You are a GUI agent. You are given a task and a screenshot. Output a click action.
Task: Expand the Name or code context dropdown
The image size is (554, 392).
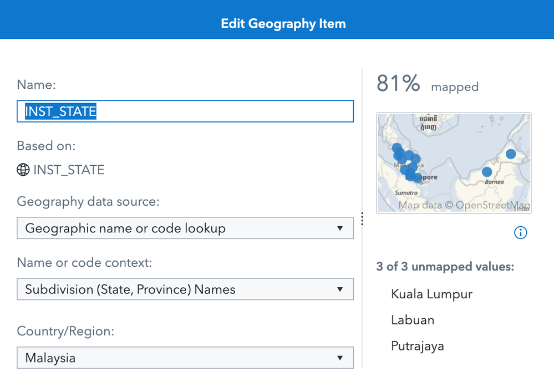[x=185, y=289]
